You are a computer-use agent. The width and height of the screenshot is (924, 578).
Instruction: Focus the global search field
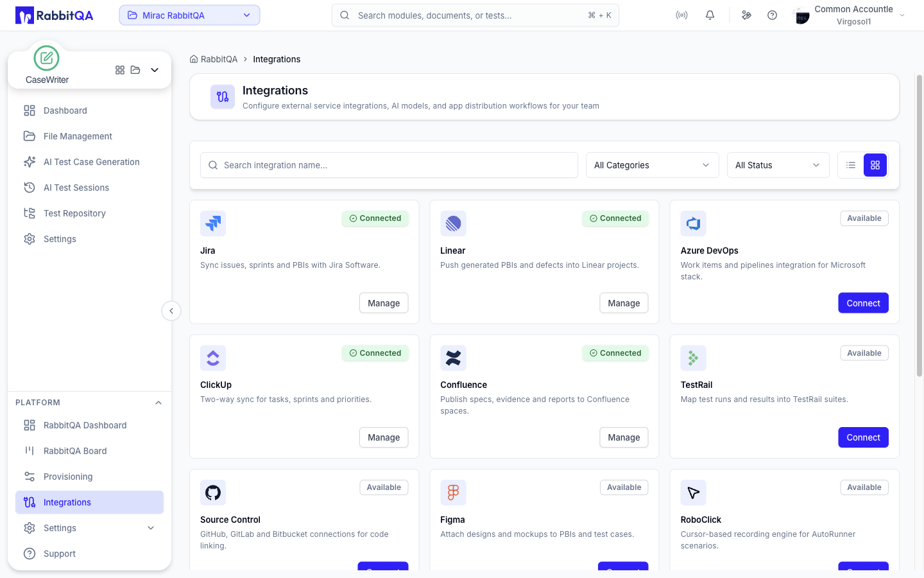point(475,15)
